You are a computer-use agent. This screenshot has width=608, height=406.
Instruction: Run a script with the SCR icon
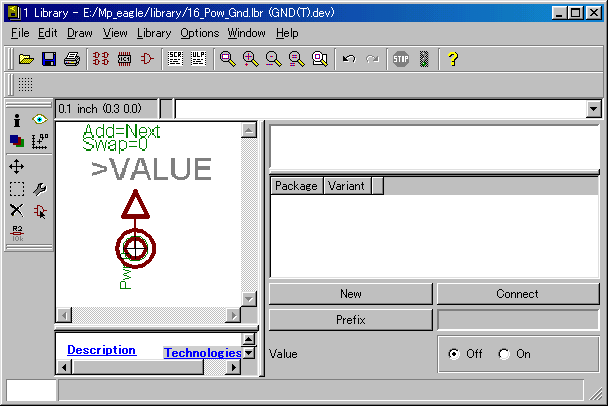(x=175, y=59)
